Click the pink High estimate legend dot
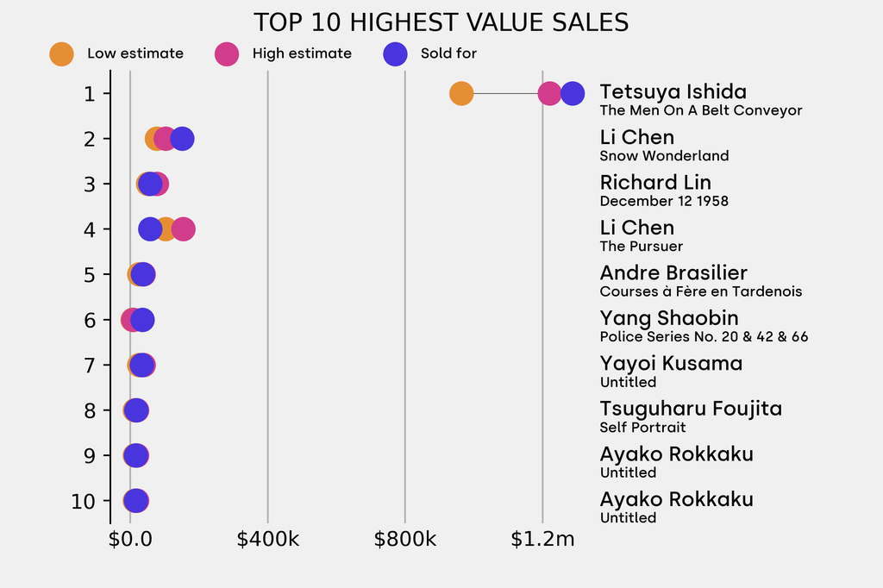883x588 pixels. [x=226, y=53]
